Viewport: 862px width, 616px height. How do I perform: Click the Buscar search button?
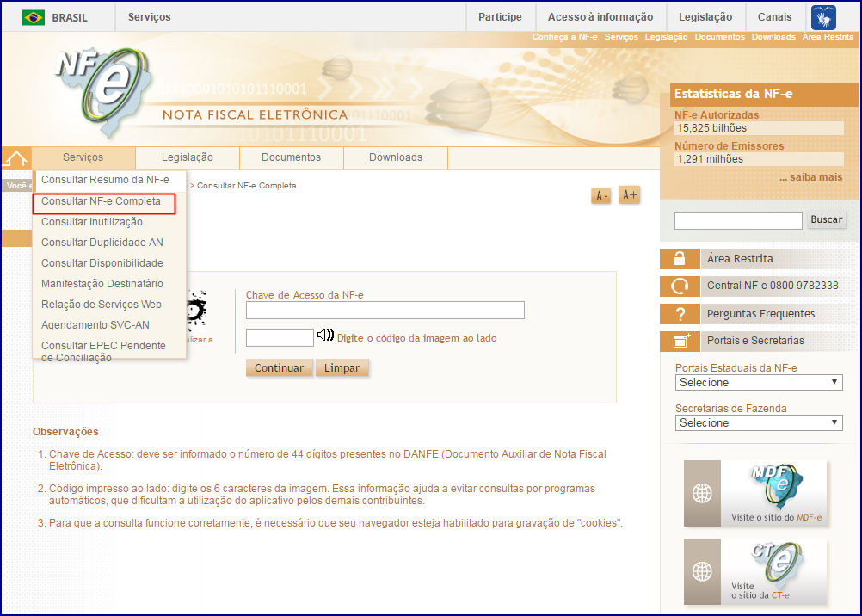pyautogui.click(x=826, y=219)
